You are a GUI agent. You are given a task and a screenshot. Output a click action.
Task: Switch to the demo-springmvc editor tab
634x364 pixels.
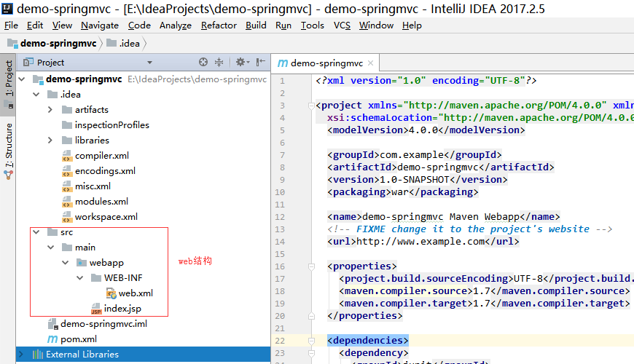click(326, 63)
